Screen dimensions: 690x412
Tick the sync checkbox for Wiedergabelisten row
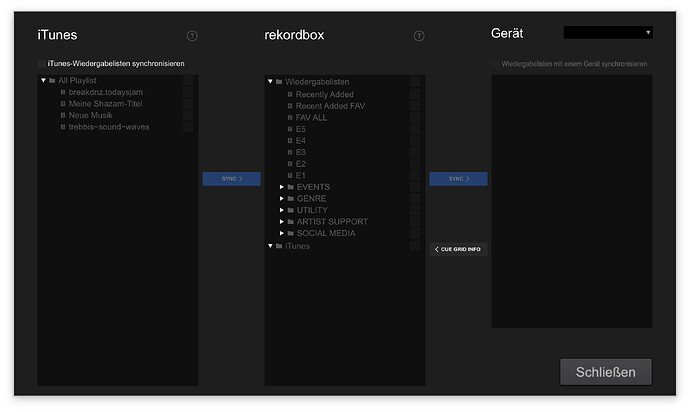tap(415, 82)
